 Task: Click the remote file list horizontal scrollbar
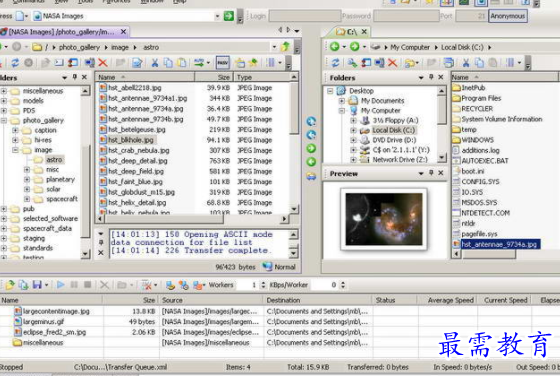click(193, 219)
